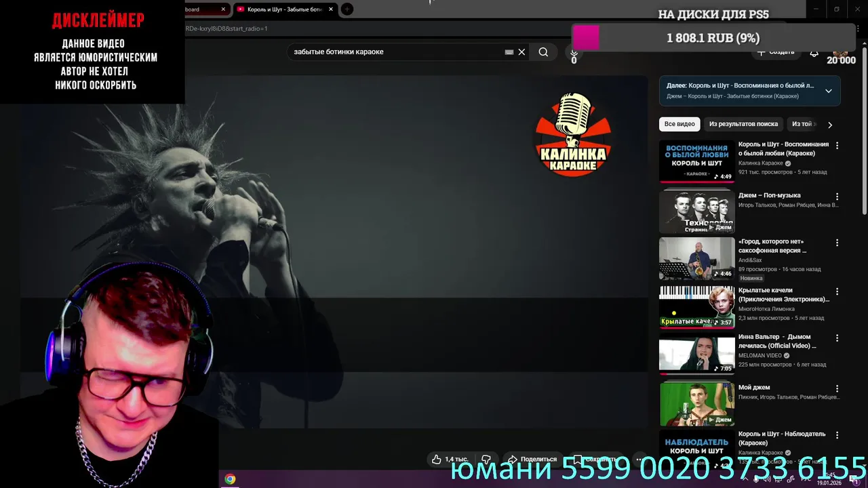Open options menu for Наблюдатель (Караоке)
Viewport: 868px width, 488px height.
tap(837, 435)
